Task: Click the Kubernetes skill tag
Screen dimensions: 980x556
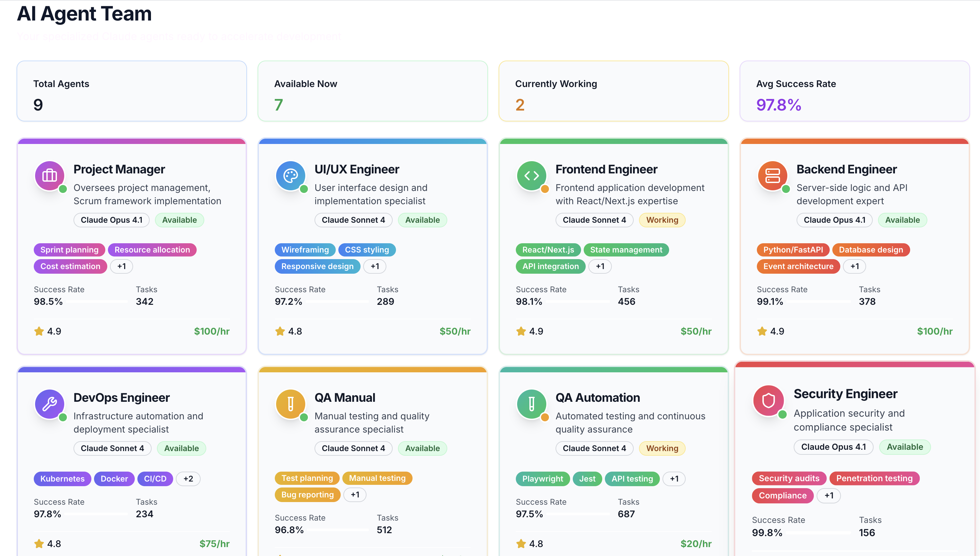Action: point(62,479)
